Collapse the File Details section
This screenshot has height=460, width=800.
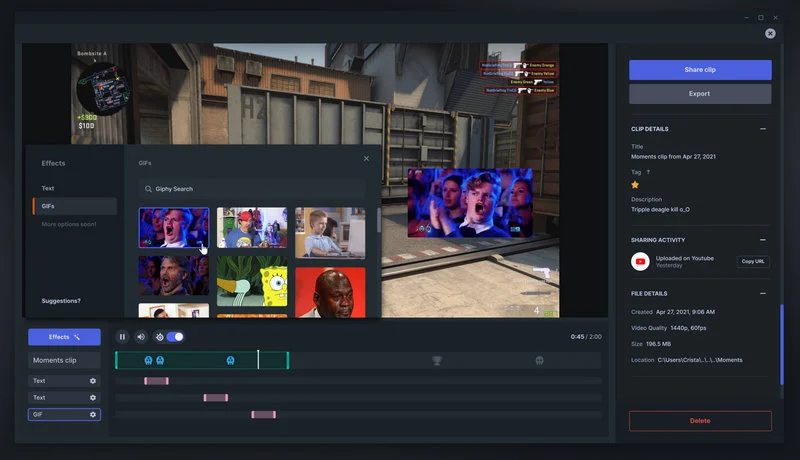click(763, 294)
